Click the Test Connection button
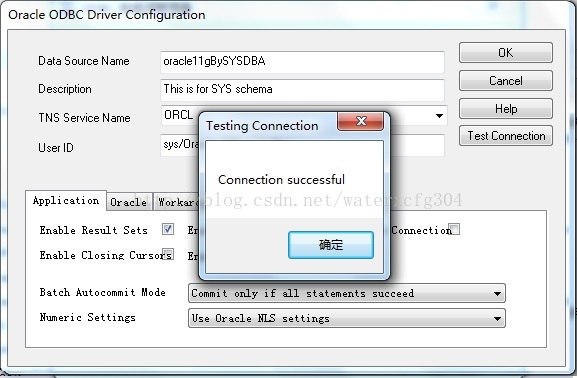This screenshot has height=378, width=577. (506, 136)
